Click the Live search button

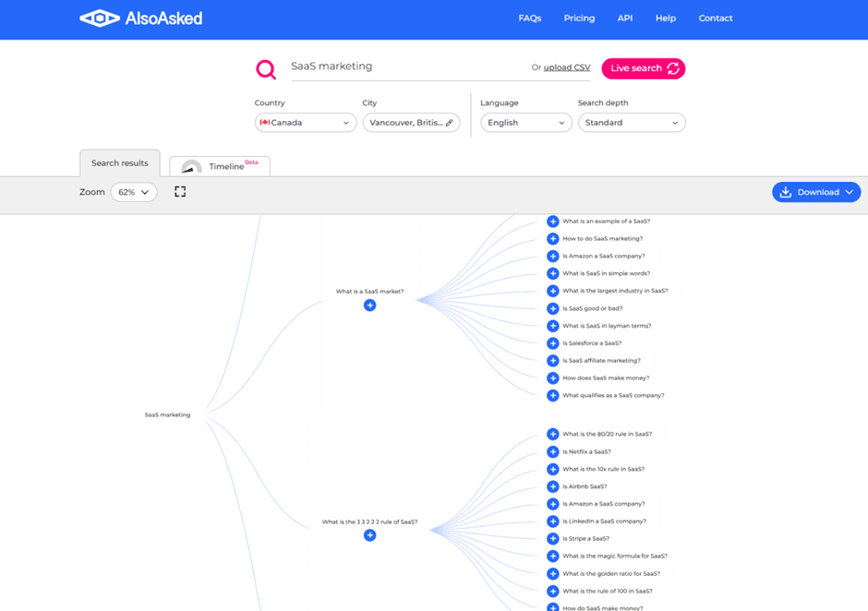coord(644,68)
